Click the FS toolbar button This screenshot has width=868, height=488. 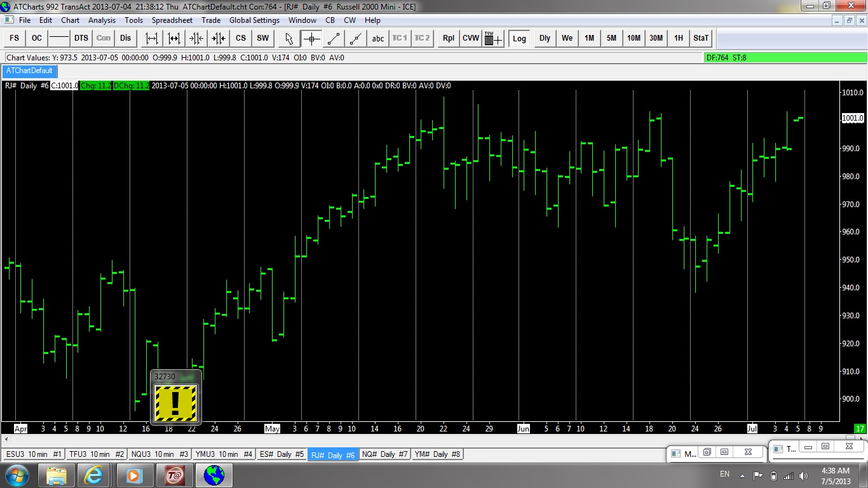[15, 38]
